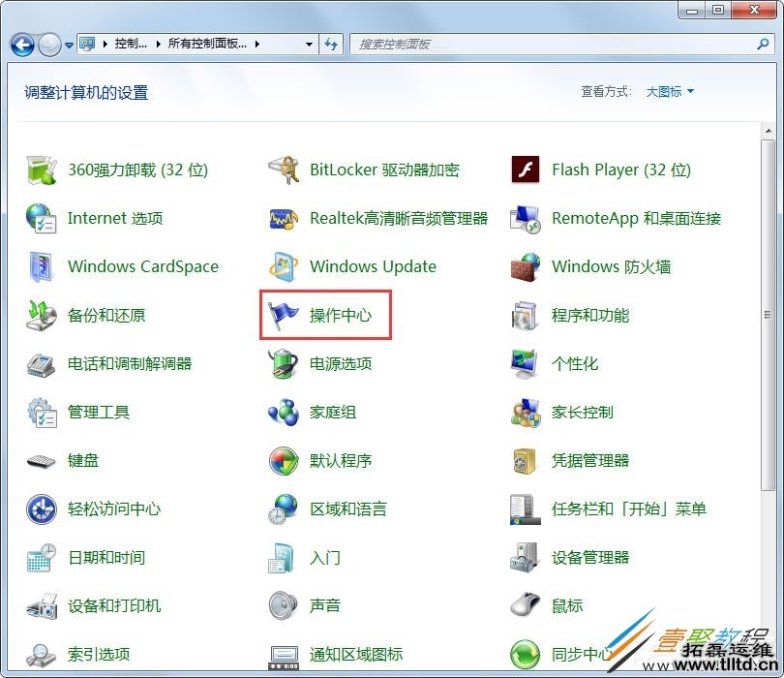Open the Windows Update icon
Viewport: 784px width, 678px height.
pos(373,266)
